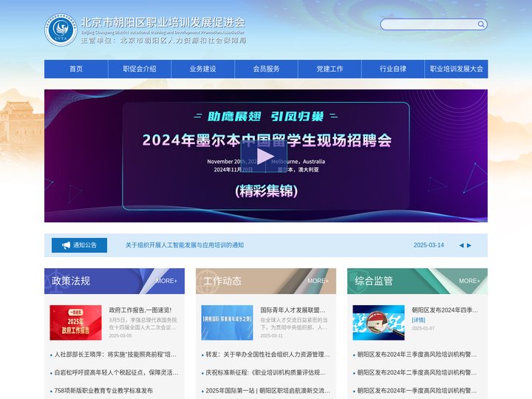Click the site title 北京市朝阳区职业培训发展促进会
532x399 pixels.
pyautogui.click(x=163, y=22)
